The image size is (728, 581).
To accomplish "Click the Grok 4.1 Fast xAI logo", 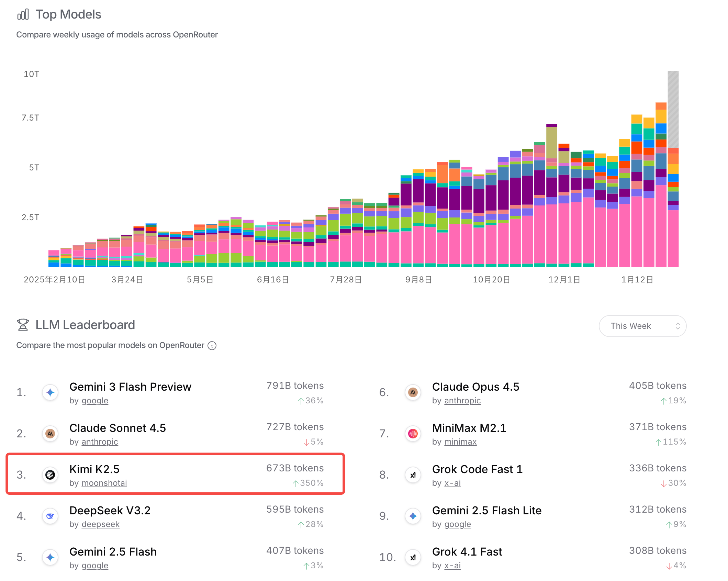I will [x=413, y=557].
